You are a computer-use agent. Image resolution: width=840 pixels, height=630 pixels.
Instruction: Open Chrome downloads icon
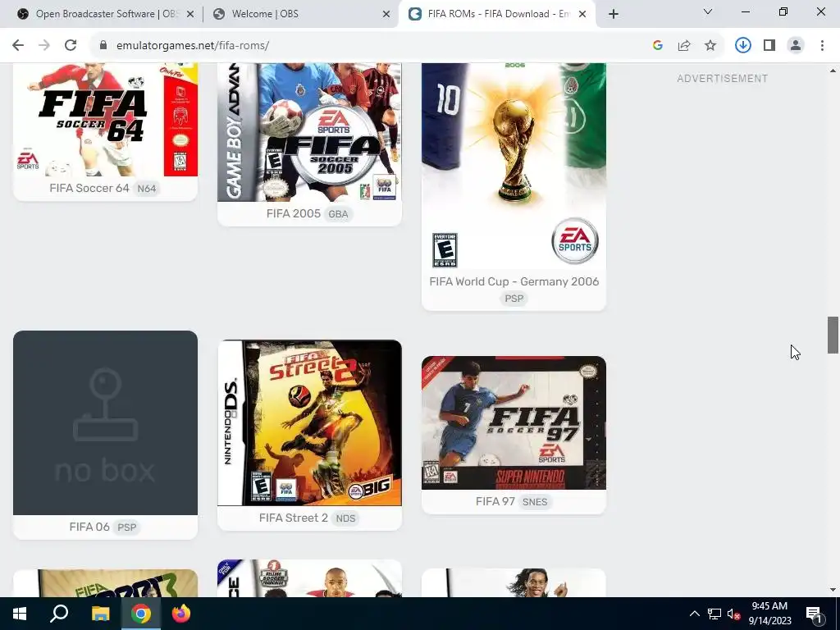(x=743, y=46)
